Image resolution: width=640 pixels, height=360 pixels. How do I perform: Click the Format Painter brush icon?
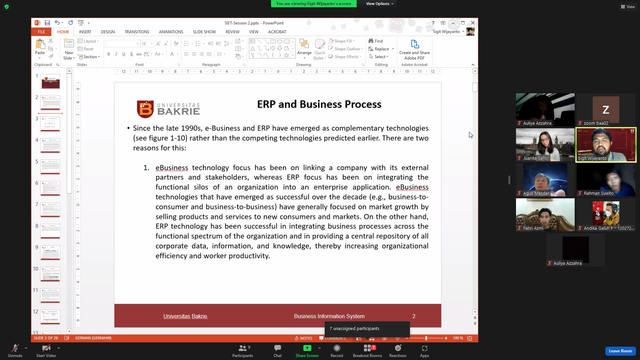(x=51, y=56)
